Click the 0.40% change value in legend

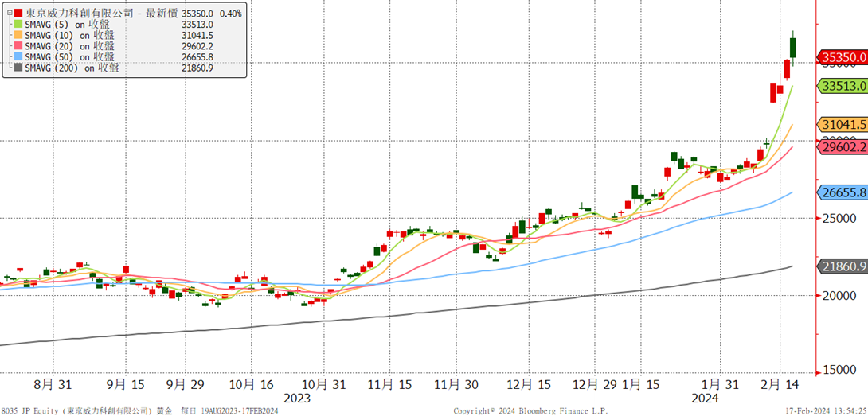coord(231,13)
